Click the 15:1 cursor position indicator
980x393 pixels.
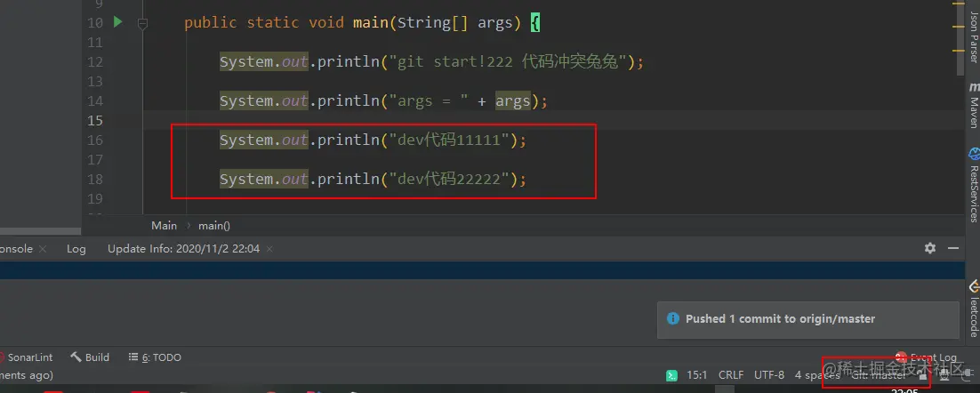pyautogui.click(x=697, y=375)
